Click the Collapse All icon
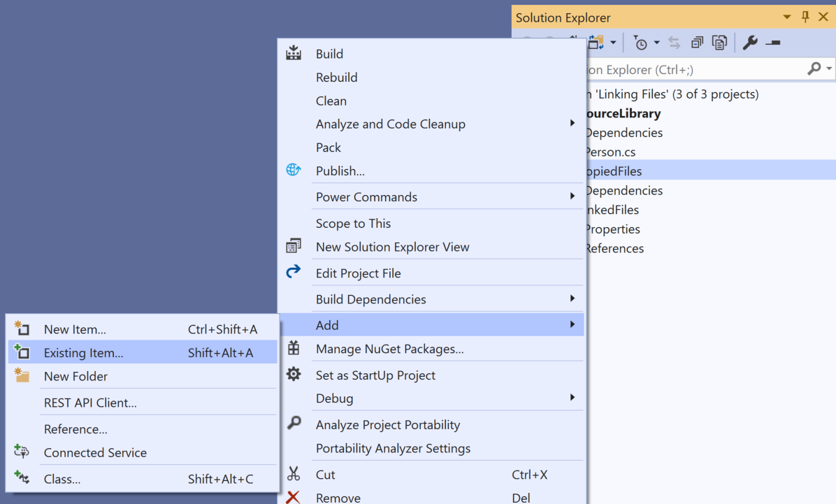836x504 pixels. (x=697, y=43)
